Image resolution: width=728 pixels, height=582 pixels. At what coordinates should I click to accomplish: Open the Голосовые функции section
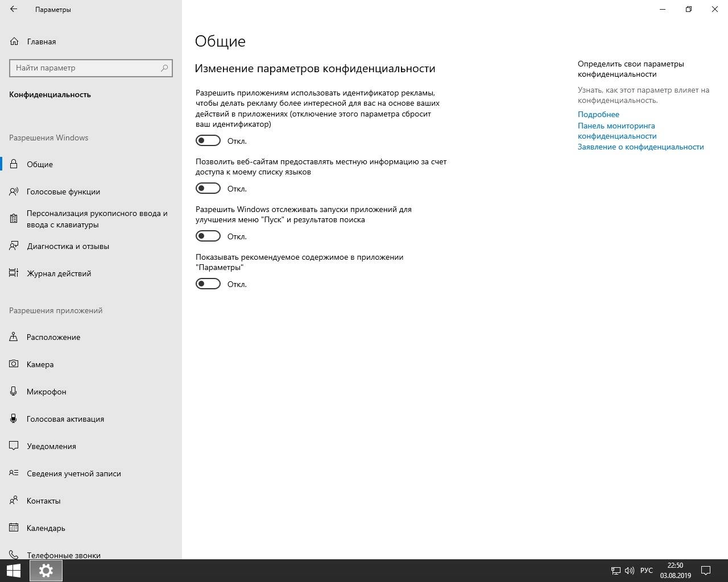(91, 192)
